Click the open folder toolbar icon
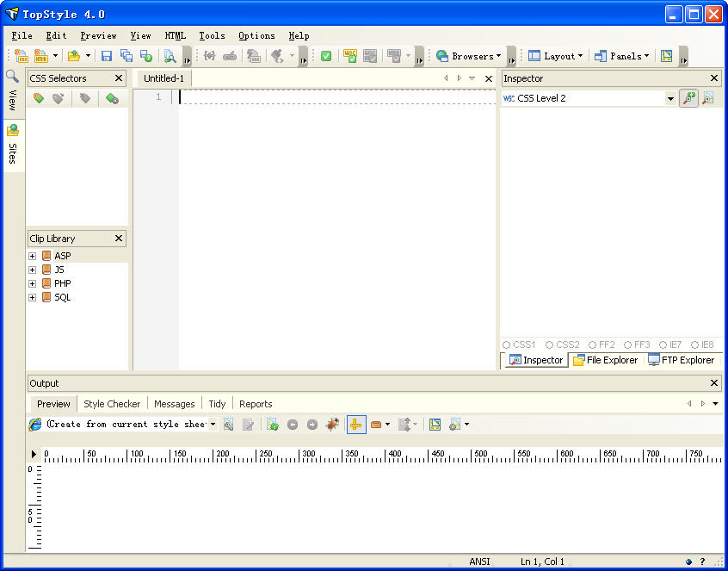The height and width of the screenshot is (571, 728). click(x=74, y=56)
